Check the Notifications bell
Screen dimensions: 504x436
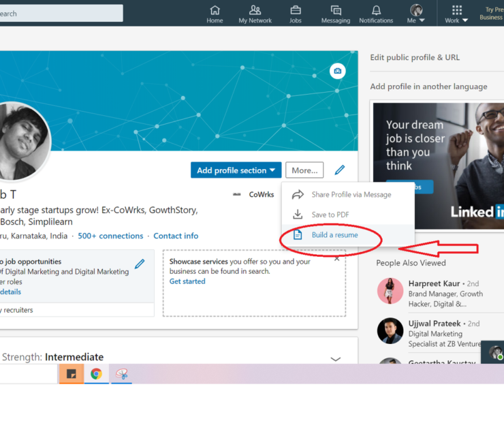[x=376, y=14]
